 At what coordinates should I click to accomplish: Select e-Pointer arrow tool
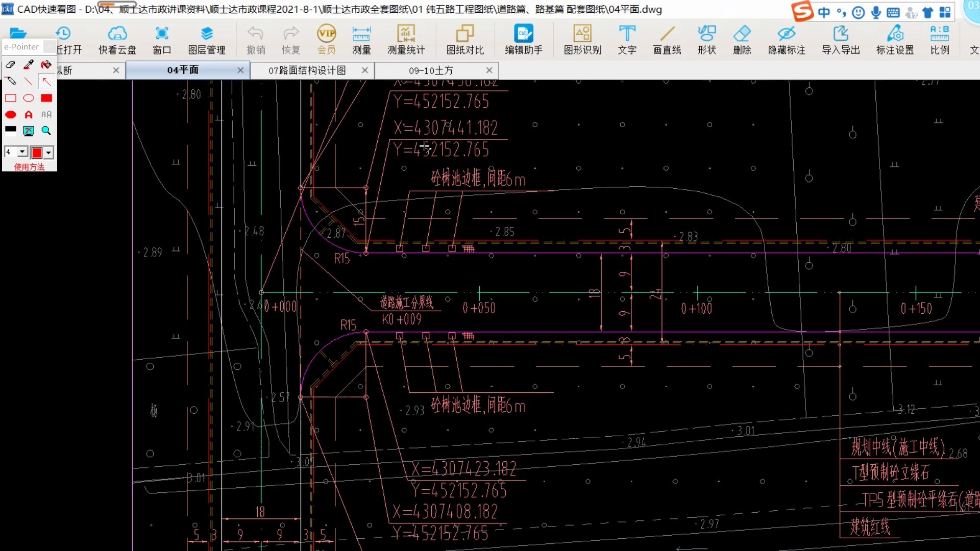pos(46,81)
